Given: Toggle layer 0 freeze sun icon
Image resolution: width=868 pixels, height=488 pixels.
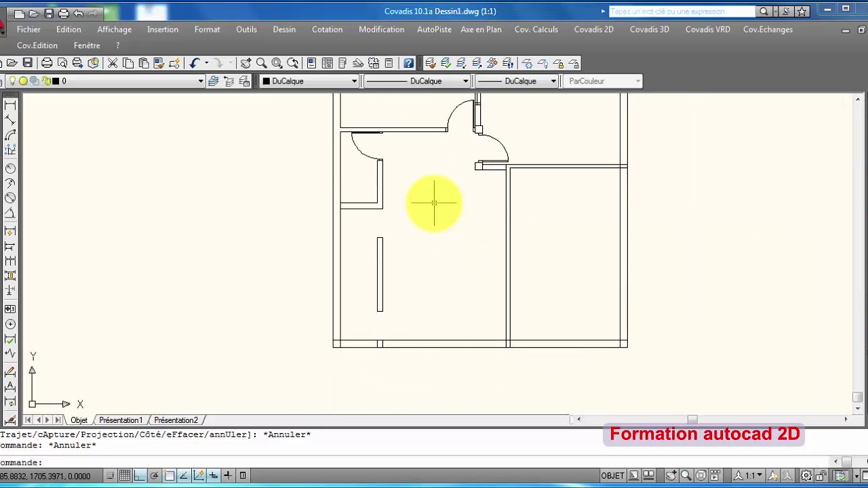Looking at the screenshot, I should pyautogui.click(x=23, y=81).
